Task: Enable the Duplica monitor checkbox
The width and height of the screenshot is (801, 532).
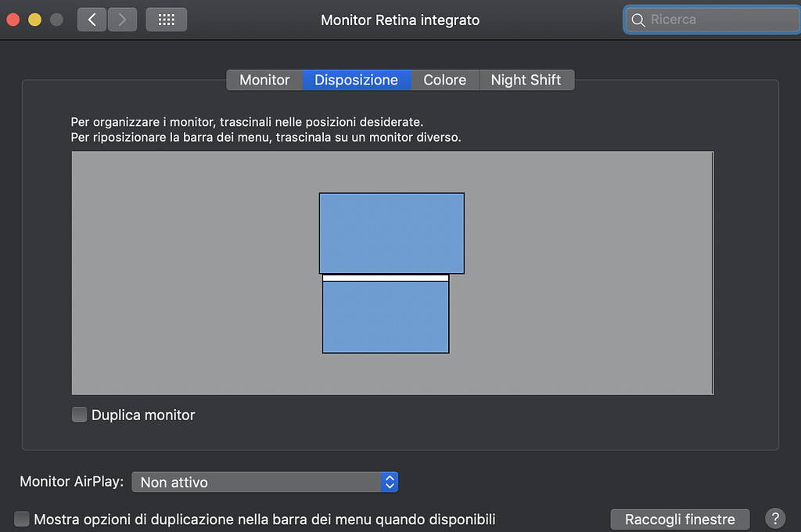Action: click(x=79, y=415)
